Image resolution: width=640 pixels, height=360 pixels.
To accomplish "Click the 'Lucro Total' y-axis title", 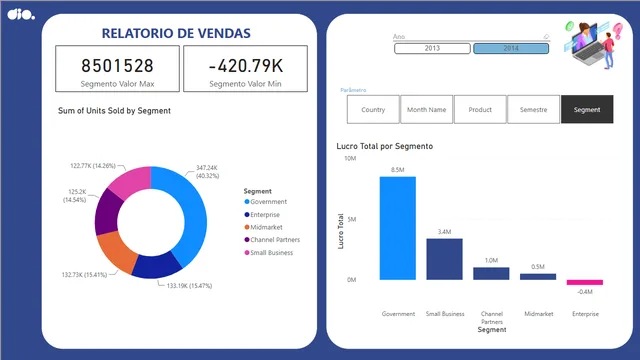I will (341, 231).
